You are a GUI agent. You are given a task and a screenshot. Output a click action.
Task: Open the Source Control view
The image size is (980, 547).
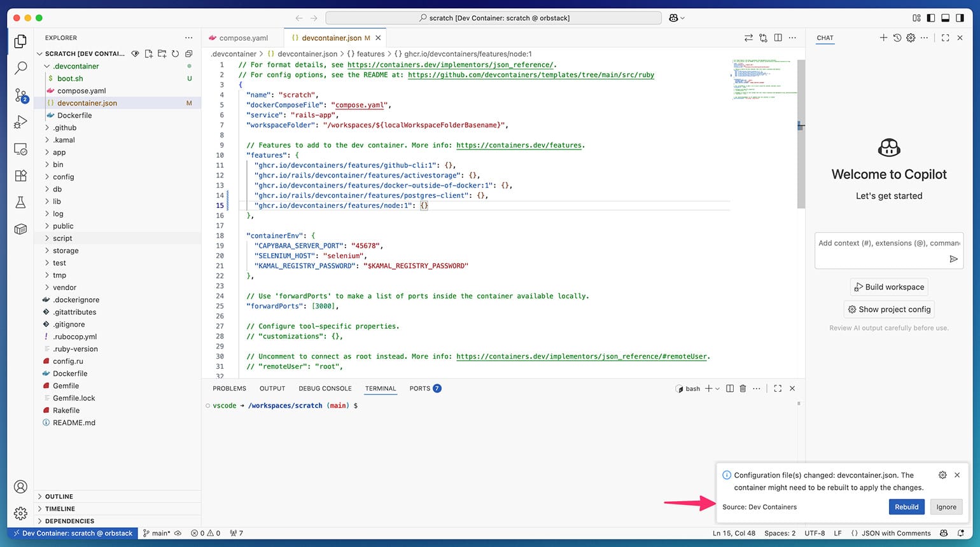tap(20, 95)
